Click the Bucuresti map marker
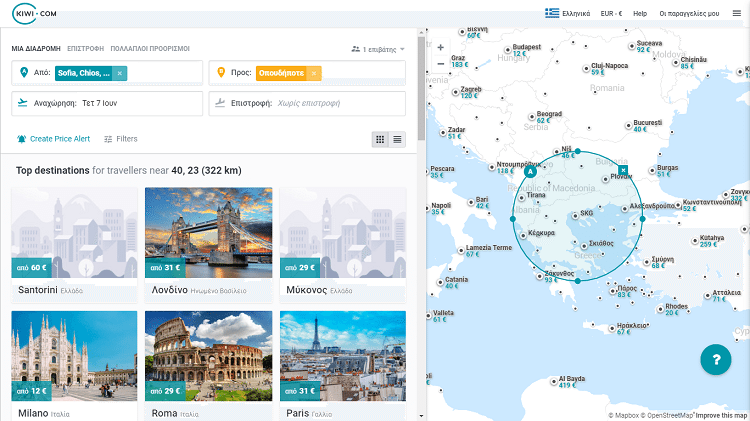750x421 pixels. tap(629, 126)
